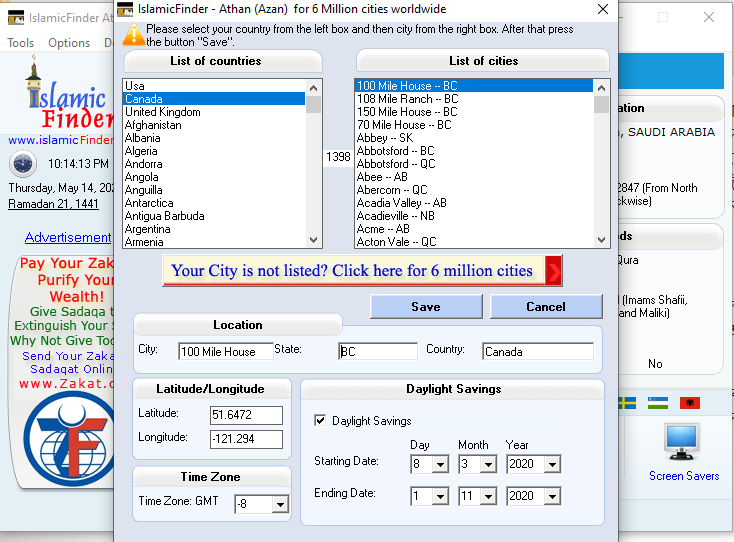Screen dimensions: 734x542
Task: Click in the Longitude input field
Action: pyautogui.click(x=246, y=439)
